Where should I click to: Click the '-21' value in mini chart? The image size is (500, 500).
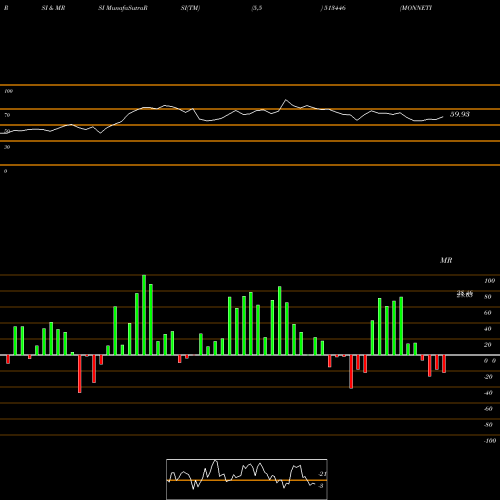tap(322, 474)
